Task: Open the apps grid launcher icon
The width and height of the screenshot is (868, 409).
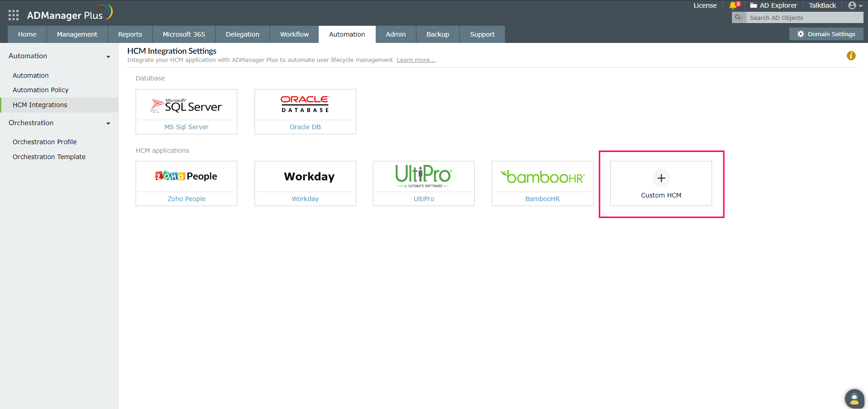Action: tap(14, 15)
